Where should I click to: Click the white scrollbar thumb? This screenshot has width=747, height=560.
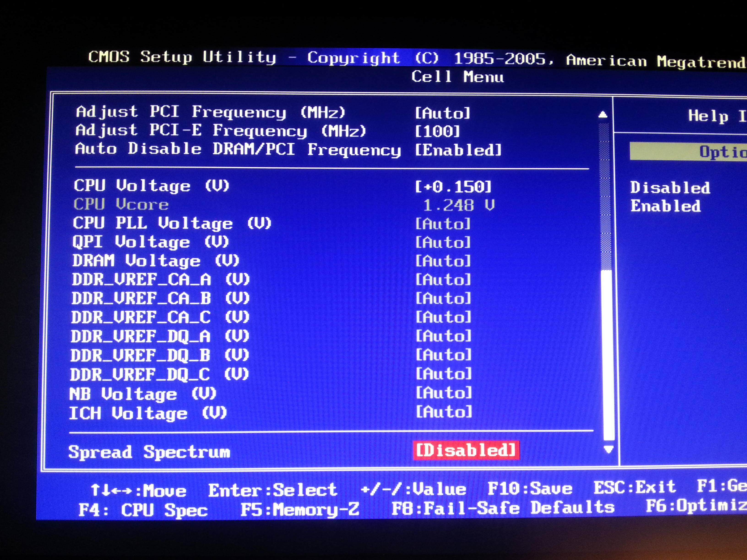click(608, 354)
